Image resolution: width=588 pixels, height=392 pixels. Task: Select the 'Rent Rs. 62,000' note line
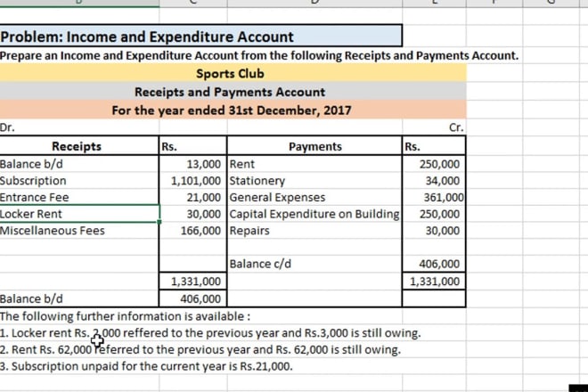tap(200, 349)
